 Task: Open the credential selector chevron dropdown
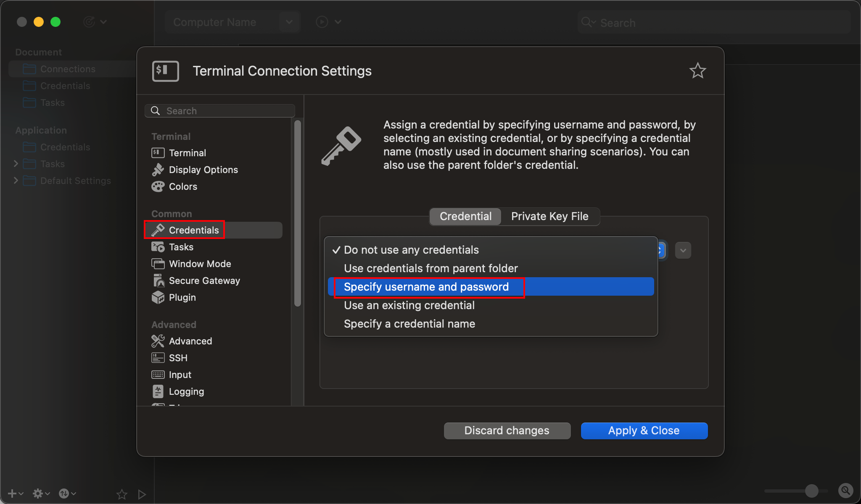(x=683, y=250)
